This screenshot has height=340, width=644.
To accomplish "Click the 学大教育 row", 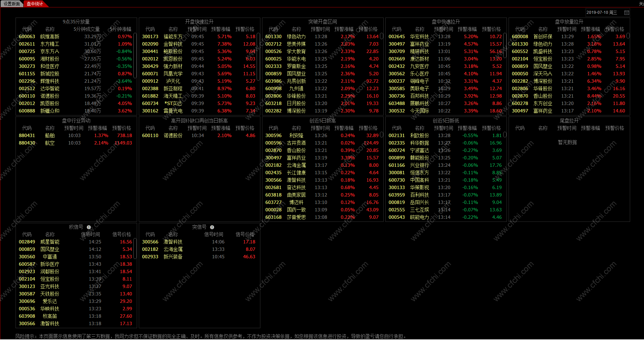I will coord(322,51).
